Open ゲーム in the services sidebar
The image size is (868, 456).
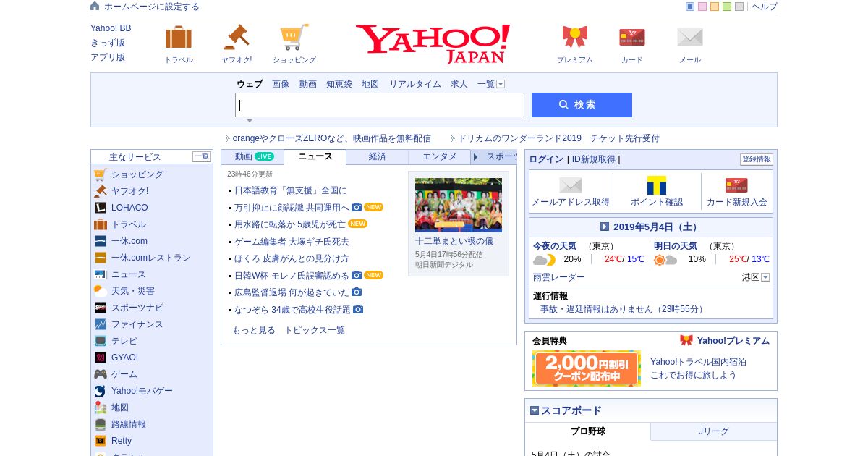(x=124, y=374)
